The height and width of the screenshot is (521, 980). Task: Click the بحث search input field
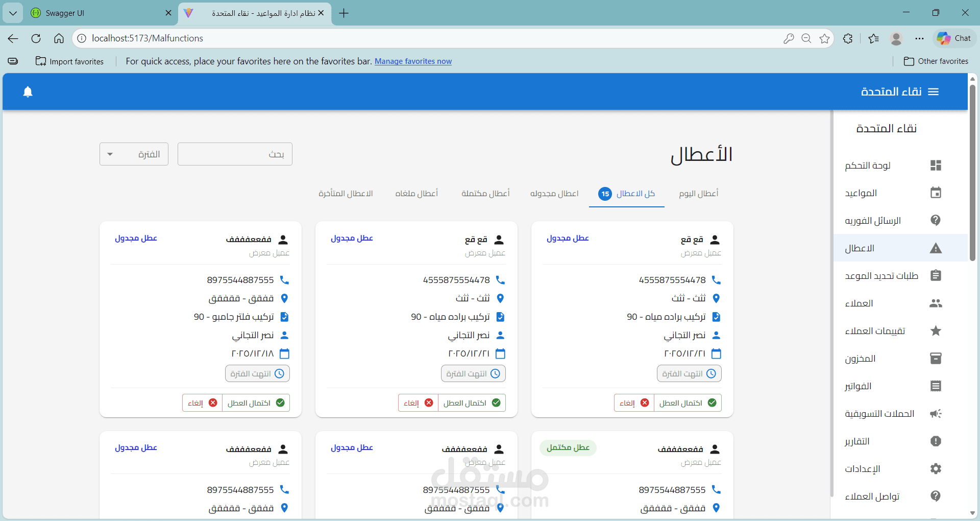click(235, 154)
